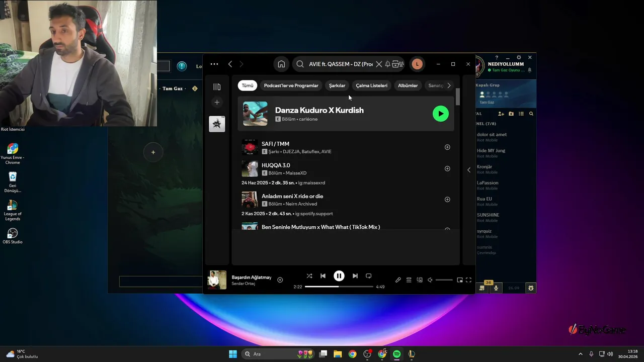The image size is (644, 362).
Task: Unmute the Spotify volume speaker icon
Action: tap(430, 280)
